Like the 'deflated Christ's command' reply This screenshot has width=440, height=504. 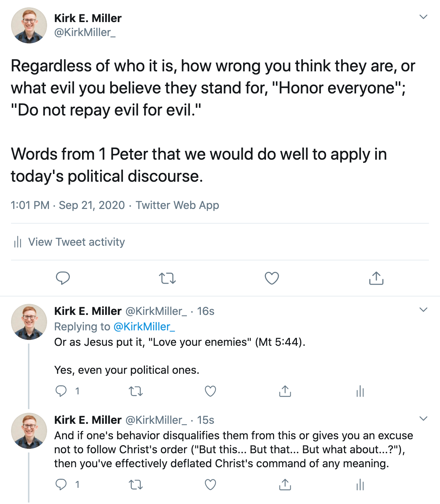pyautogui.click(x=210, y=485)
